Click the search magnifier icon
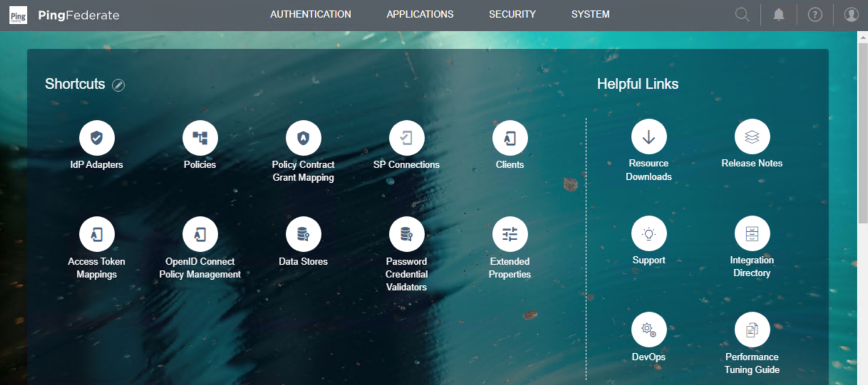 (x=742, y=15)
